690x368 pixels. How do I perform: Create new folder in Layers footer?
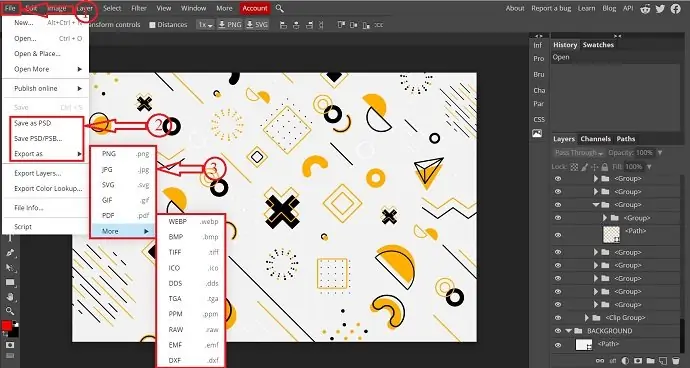(x=650, y=361)
